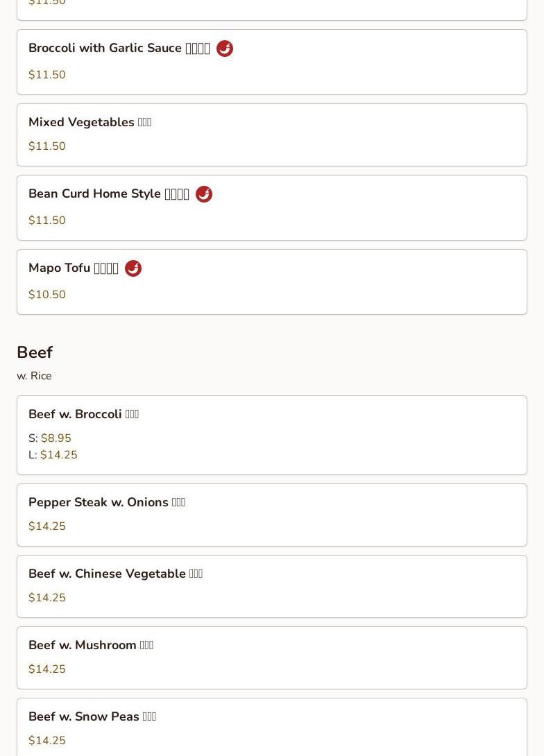Screen dimensions: 544x756
Task: Click the 'w. Rice' section description
Action: (34, 376)
